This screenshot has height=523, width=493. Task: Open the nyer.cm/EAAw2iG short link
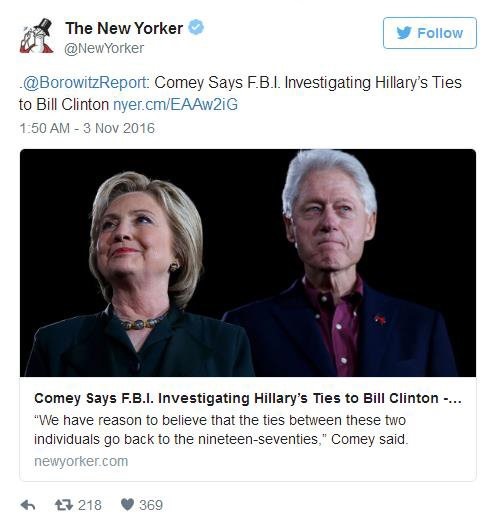tap(175, 105)
